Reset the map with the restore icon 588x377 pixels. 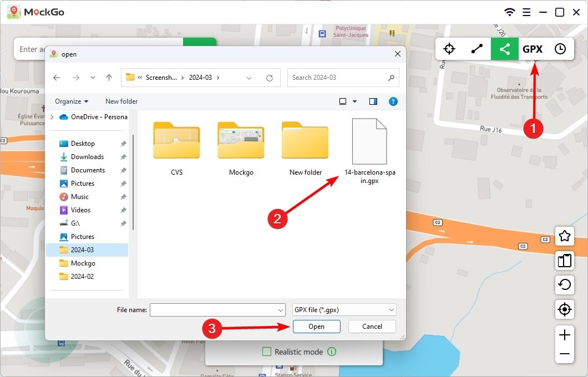(x=564, y=285)
